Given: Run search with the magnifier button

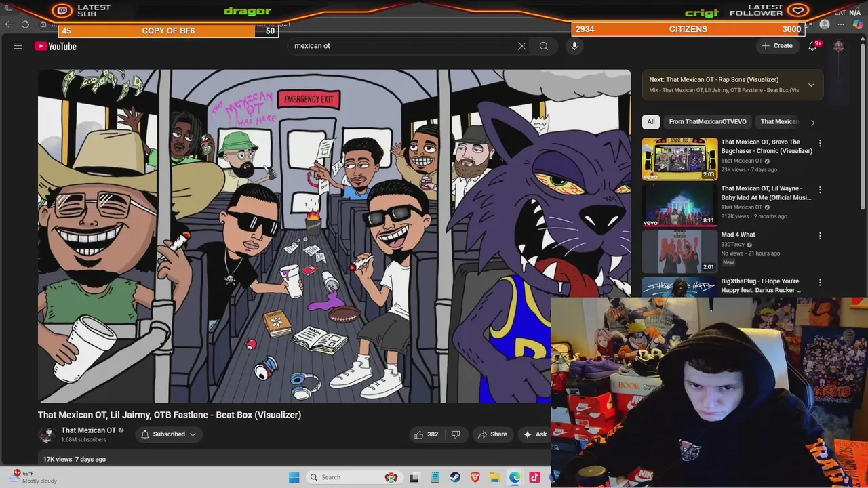Looking at the screenshot, I should point(544,46).
